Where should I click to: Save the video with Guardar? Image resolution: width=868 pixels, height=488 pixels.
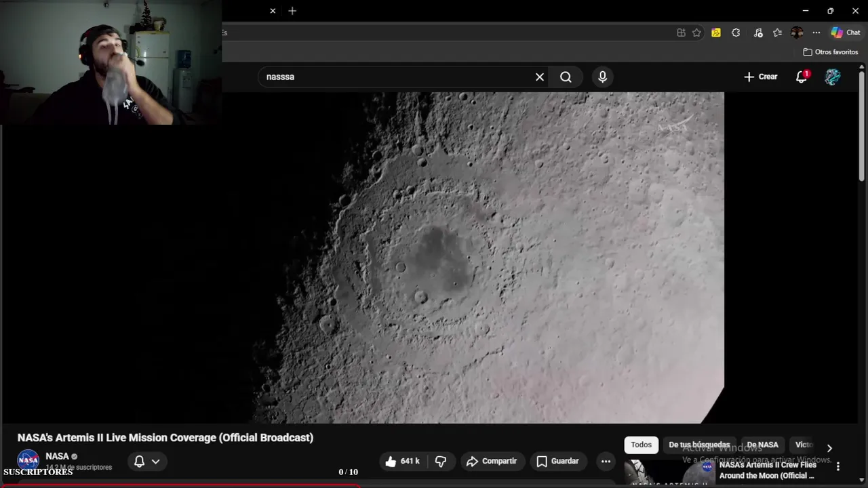click(x=557, y=461)
